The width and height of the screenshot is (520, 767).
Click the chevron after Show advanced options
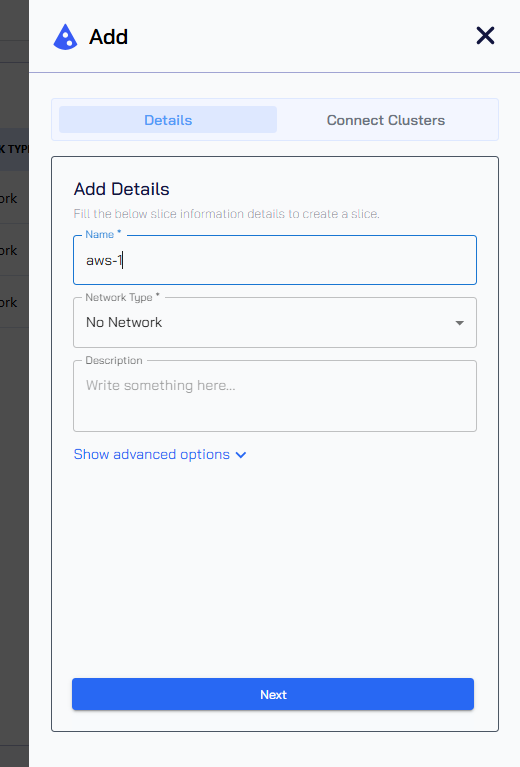pyautogui.click(x=241, y=455)
